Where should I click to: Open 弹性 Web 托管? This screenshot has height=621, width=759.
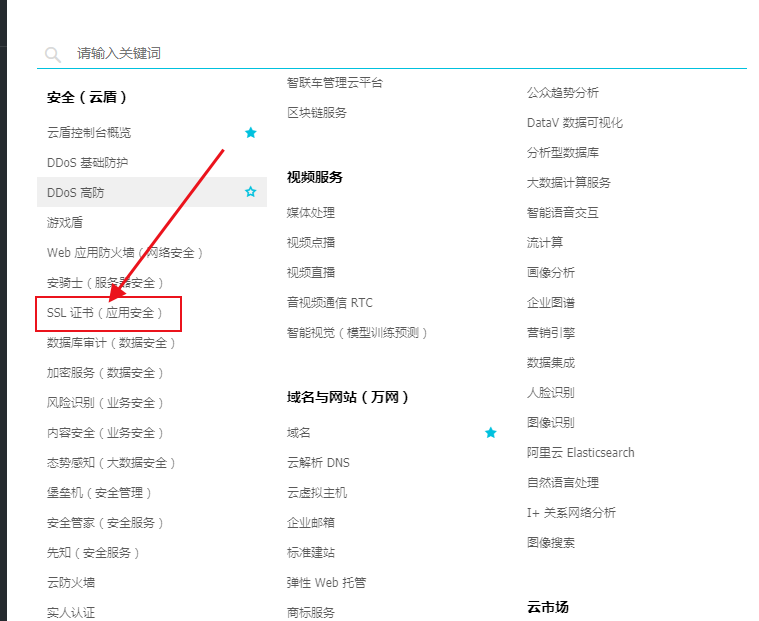(x=326, y=583)
